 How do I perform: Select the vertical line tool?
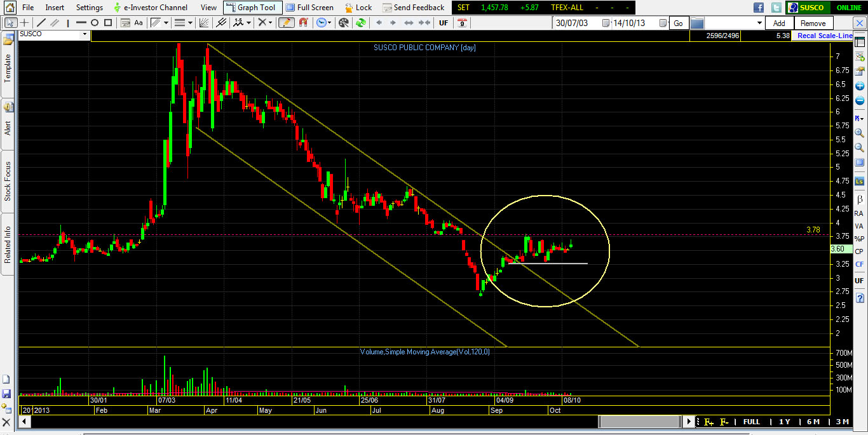pos(68,23)
